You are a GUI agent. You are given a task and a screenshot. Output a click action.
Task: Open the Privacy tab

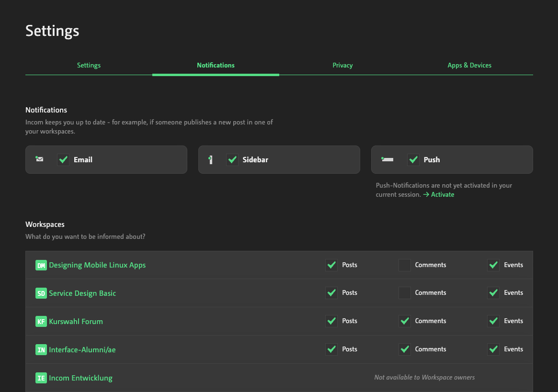click(342, 65)
